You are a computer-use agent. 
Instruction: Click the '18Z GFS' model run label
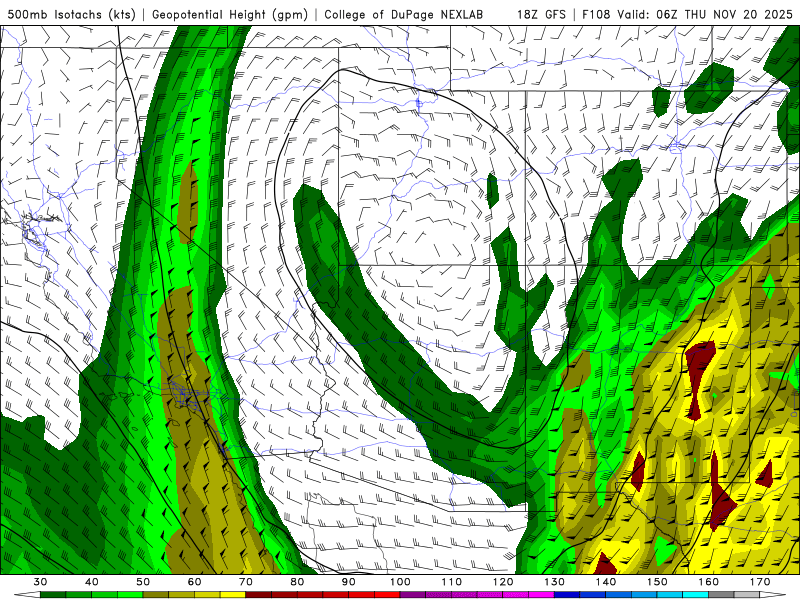click(x=541, y=14)
